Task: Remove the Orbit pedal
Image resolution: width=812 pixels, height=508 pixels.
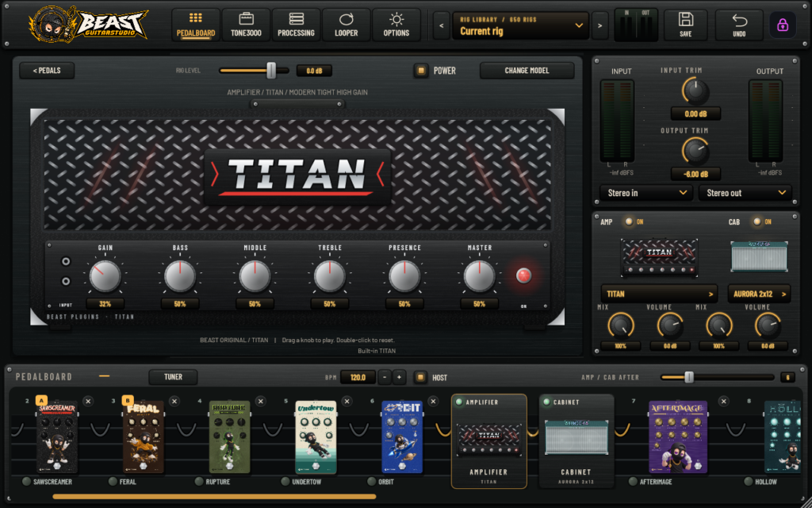Action: pos(434,401)
